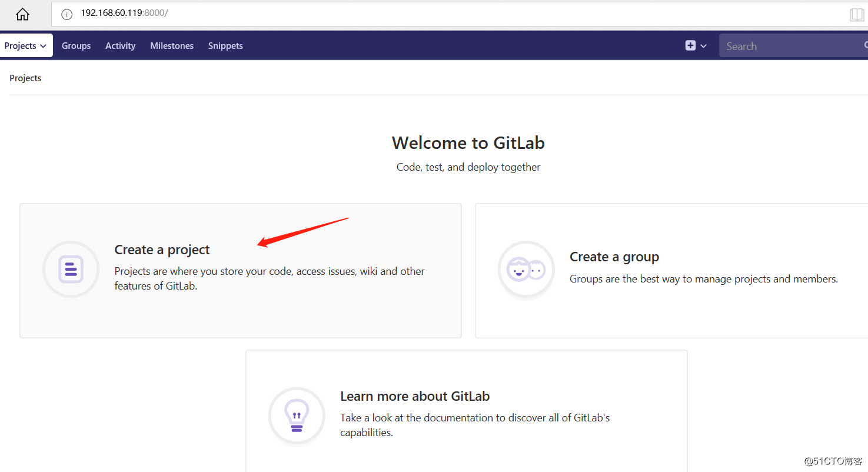The height and width of the screenshot is (472, 868).
Task: Open the Projects dropdown menu
Action: pyautogui.click(x=26, y=45)
